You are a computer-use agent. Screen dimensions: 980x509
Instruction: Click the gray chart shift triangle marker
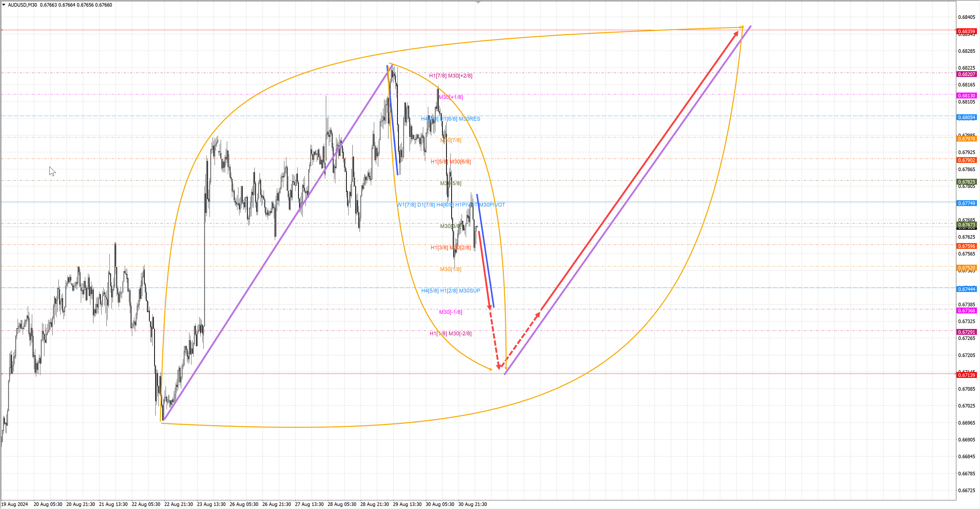coord(478,2)
